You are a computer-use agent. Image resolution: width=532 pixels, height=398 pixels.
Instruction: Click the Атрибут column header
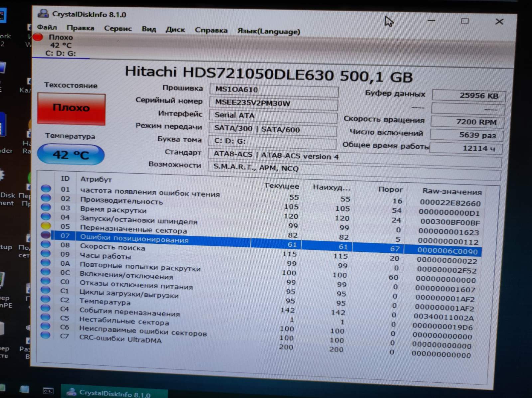click(96, 180)
